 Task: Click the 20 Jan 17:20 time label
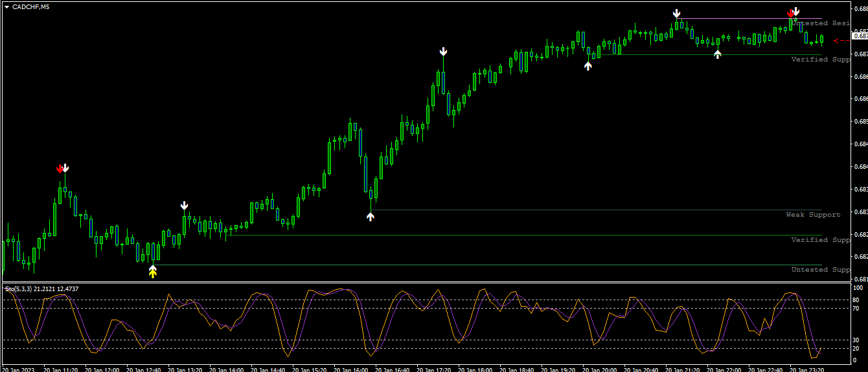pos(434,369)
